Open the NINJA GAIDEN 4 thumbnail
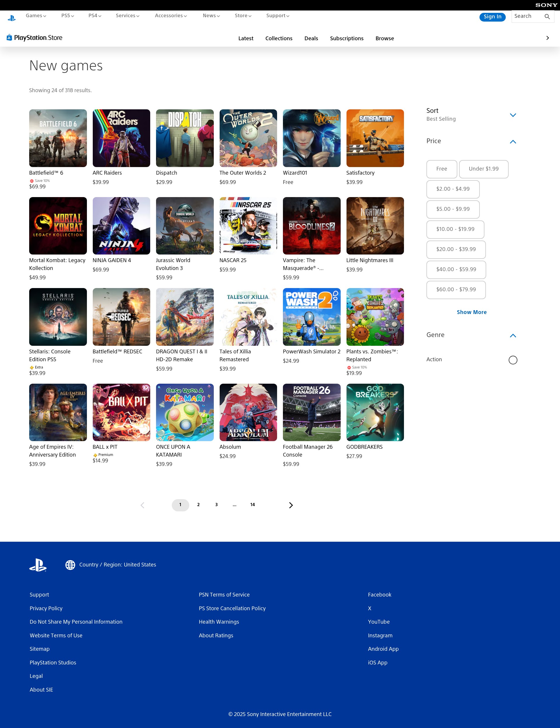 tap(121, 226)
